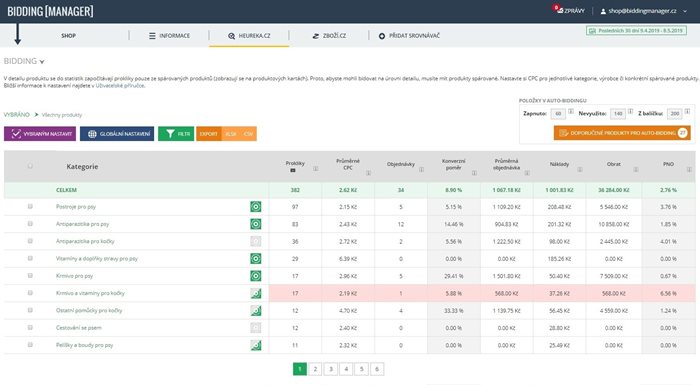Image resolution: width=700 pixels, height=385 pixels.
Task: Show info icon beside Zapnuto value
Action: pos(571,111)
